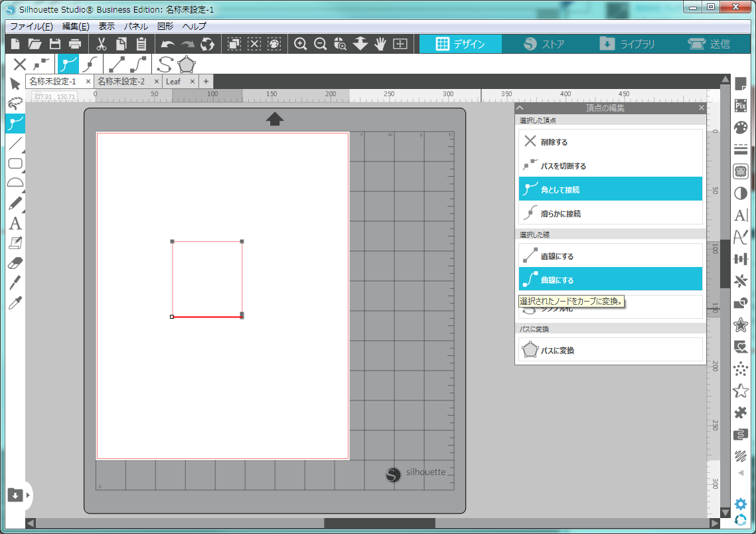The height and width of the screenshot is (534, 756).
Task: Select the Knife tool in left toolbar
Action: click(15, 283)
